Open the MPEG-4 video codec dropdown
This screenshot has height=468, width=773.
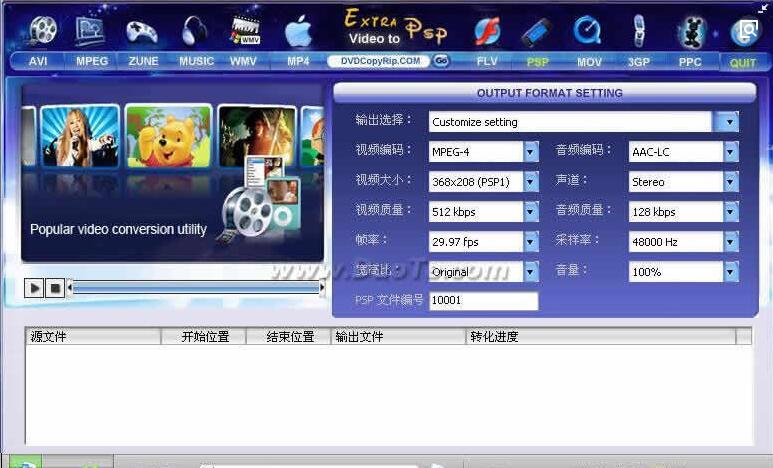[530, 151]
